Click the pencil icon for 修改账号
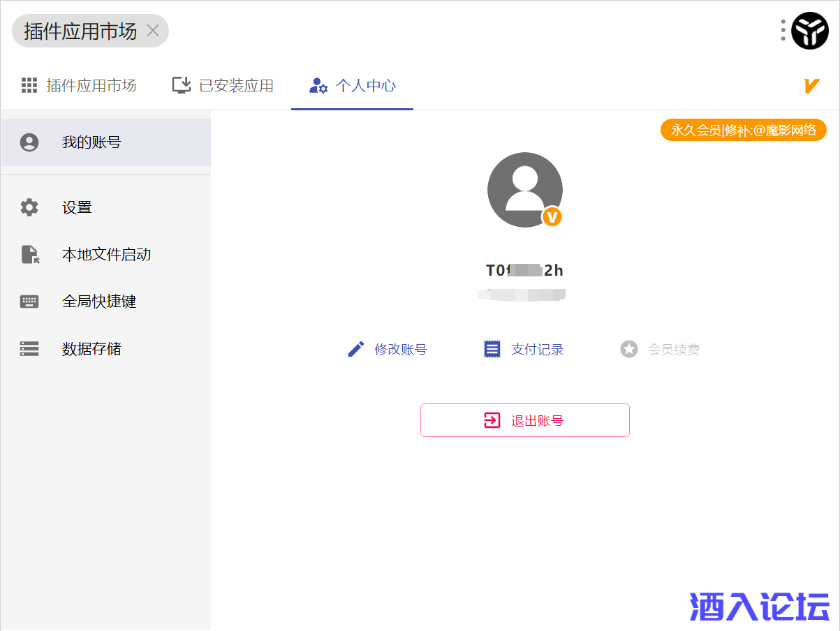The image size is (840, 631). click(356, 349)
